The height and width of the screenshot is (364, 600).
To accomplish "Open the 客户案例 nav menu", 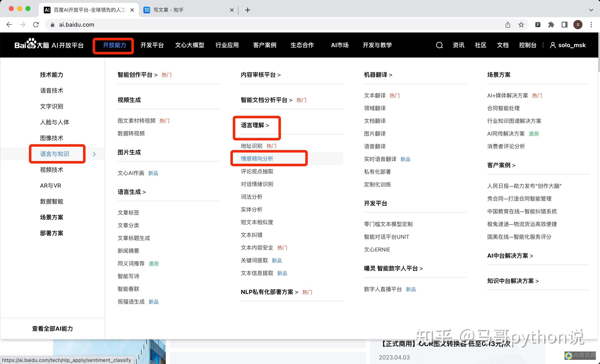I will pyautogui.click(x=264, y=45).
